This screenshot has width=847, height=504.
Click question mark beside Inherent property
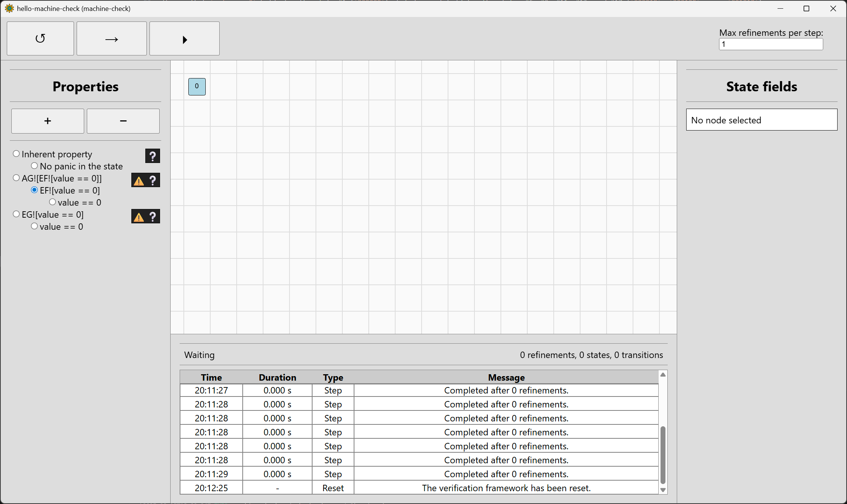152,156
